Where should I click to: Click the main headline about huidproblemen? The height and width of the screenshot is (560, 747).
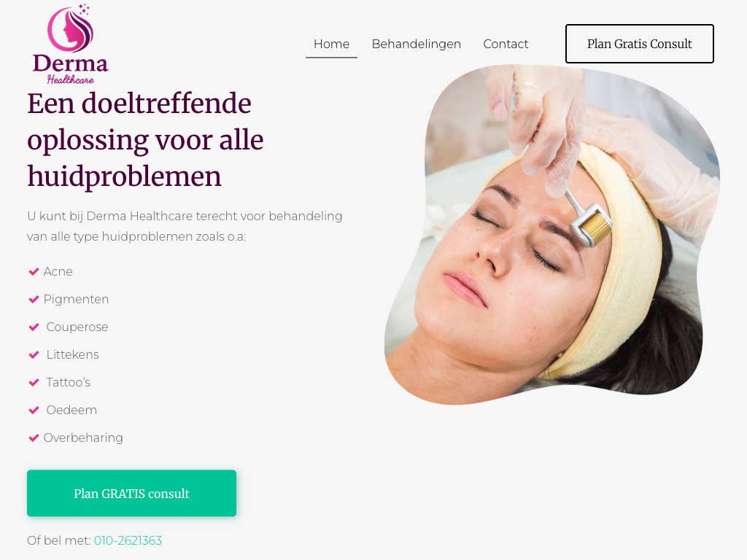[145, 140]
